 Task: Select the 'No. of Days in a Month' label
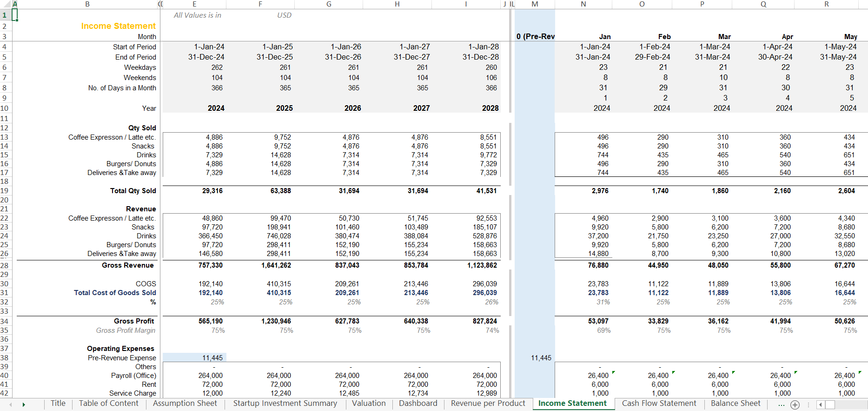click(122, 88)
